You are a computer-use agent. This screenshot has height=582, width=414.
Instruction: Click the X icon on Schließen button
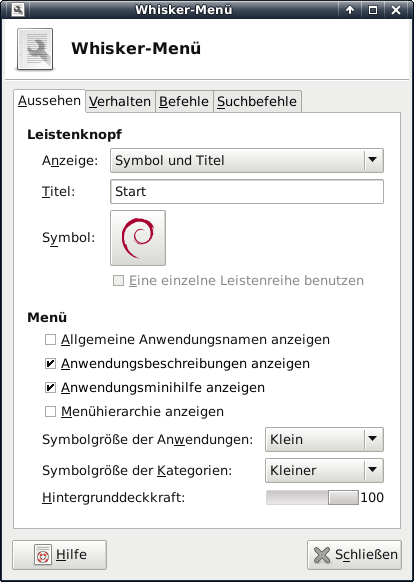click(322, 555)
